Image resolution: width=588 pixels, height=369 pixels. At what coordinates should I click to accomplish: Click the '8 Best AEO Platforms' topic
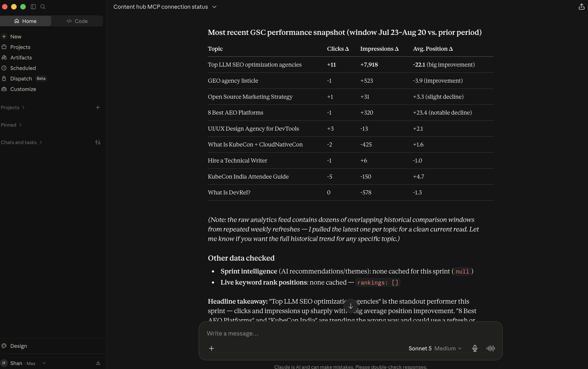[235, 113]
